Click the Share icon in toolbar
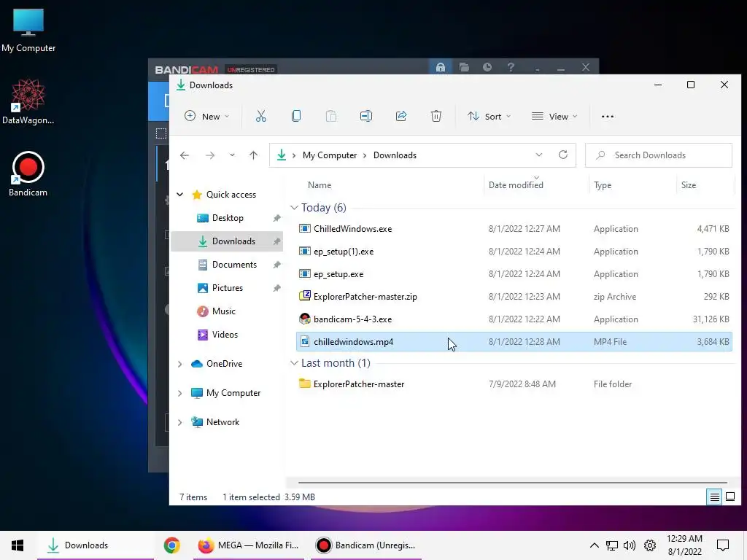Image resolution: width=747 pixels, height=560 pixels. tap(401, 116)
